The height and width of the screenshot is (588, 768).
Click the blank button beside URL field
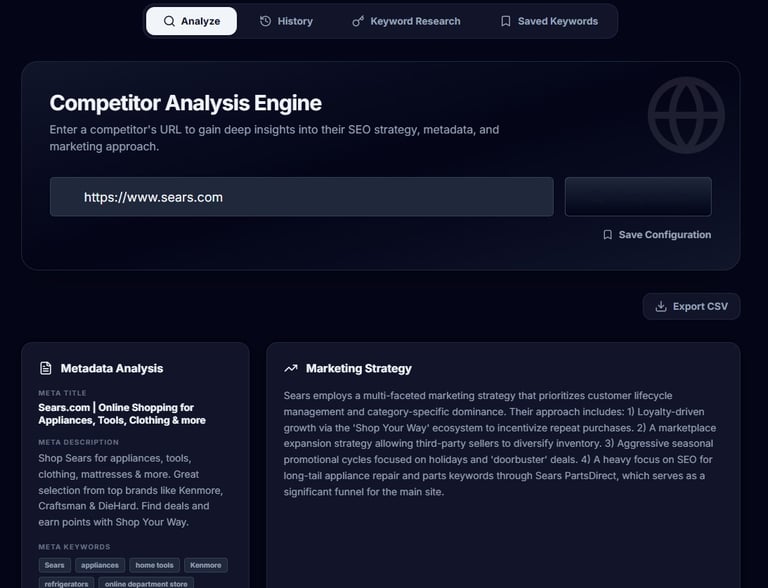tap(638, 197)
